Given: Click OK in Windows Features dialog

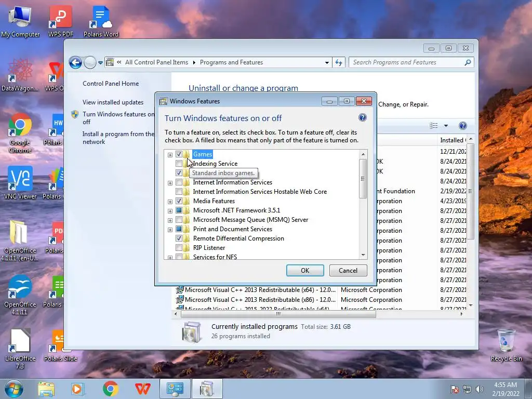Looking at the screenshot, I should [305, 270].
